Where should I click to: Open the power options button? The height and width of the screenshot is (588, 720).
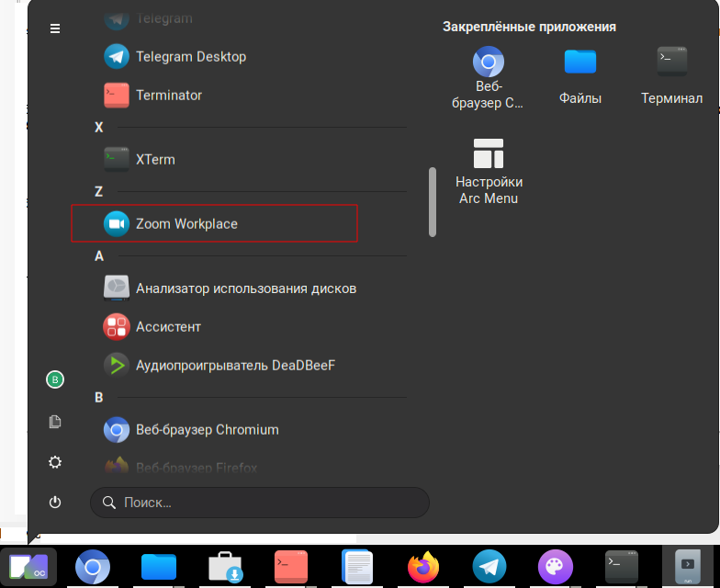click(x=55, y=503)
